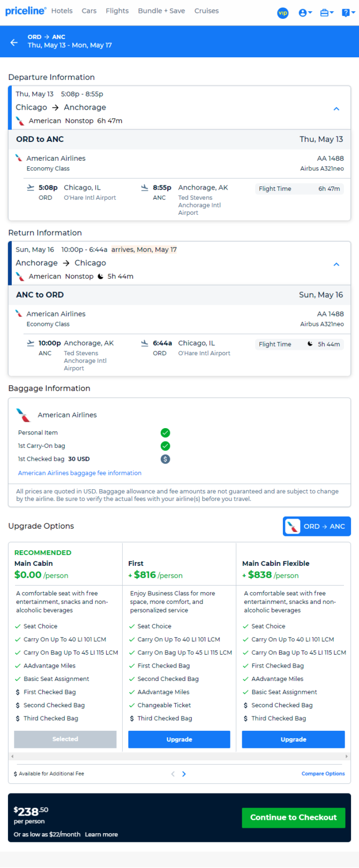The image size is (359, 868).
Task: Click the priceline logo
Action: [26, 11]
